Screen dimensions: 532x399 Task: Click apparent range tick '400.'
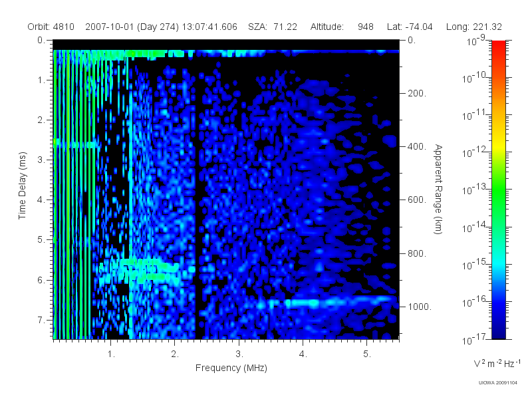pyautogui.click(x=417, y=146)
